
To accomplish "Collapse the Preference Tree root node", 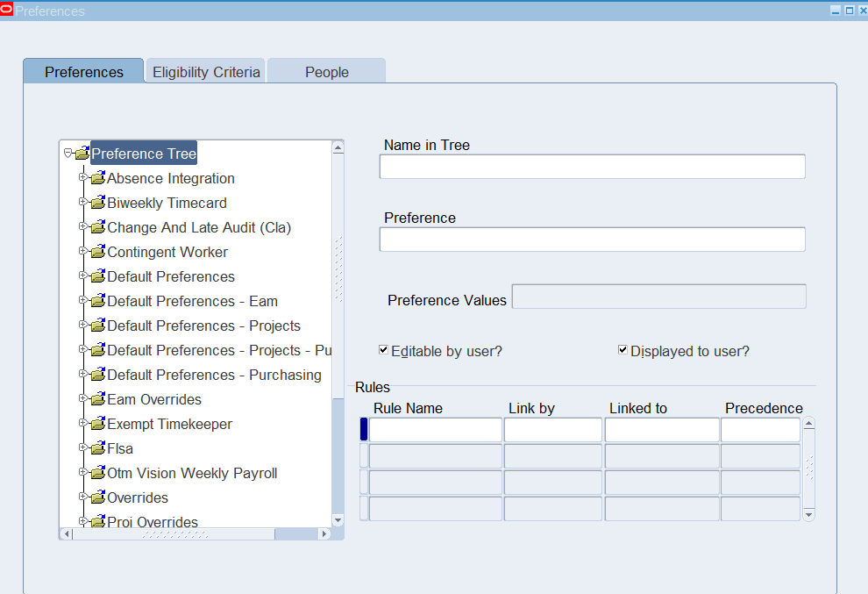I will [x=68, y=154].
